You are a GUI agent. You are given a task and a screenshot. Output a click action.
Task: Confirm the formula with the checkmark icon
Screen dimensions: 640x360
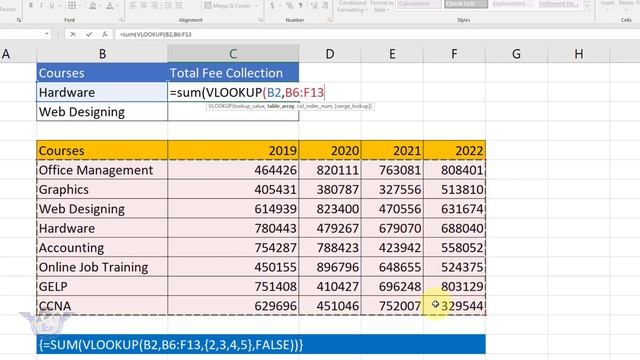click(x=89, y=34)
